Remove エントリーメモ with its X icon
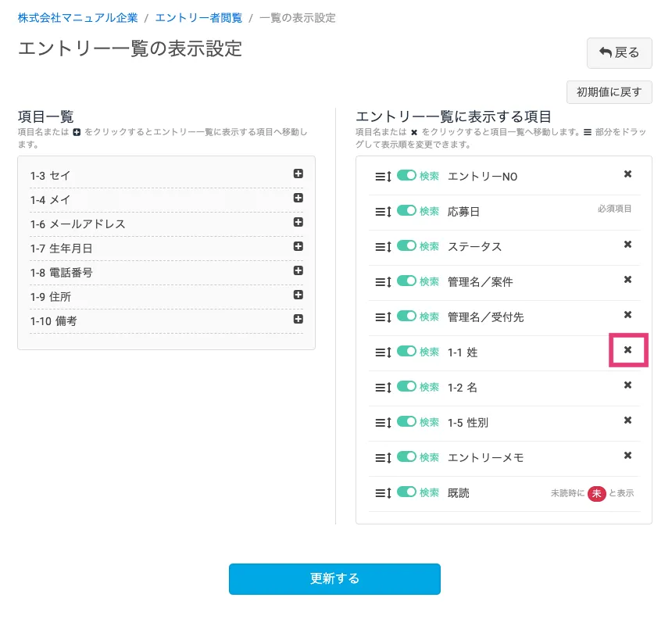 tap(627, 456)
